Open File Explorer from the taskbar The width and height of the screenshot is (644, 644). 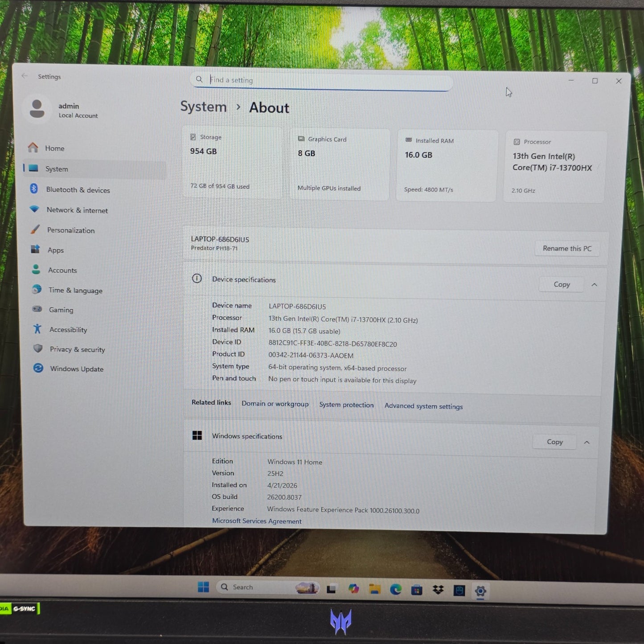tap(375, 590)
